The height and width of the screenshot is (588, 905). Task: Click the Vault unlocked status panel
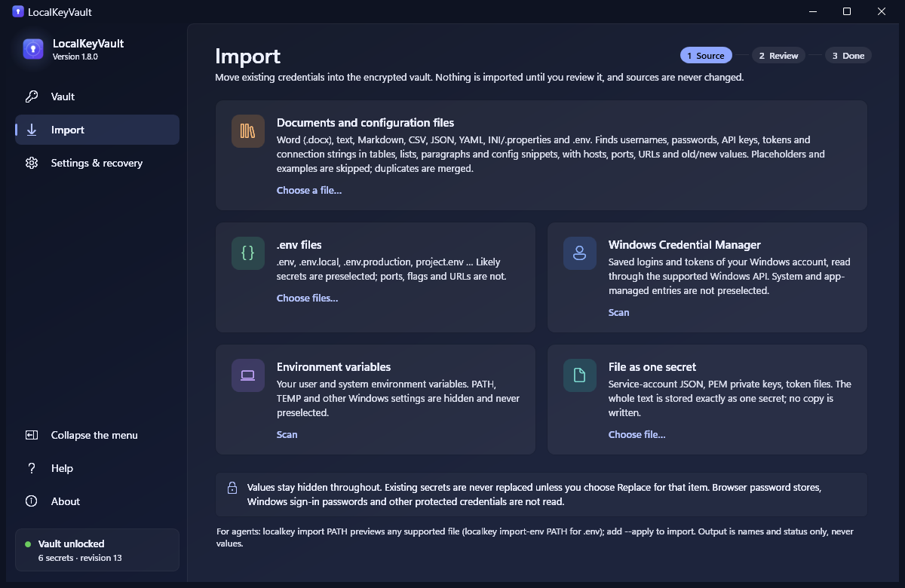tap(97, 550)
